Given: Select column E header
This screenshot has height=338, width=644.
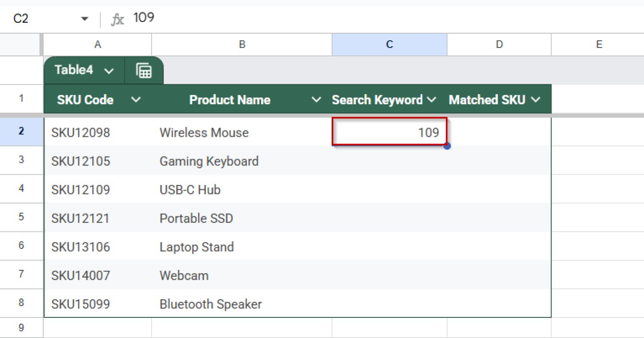Looking at the screenshot, I should 599,44.
